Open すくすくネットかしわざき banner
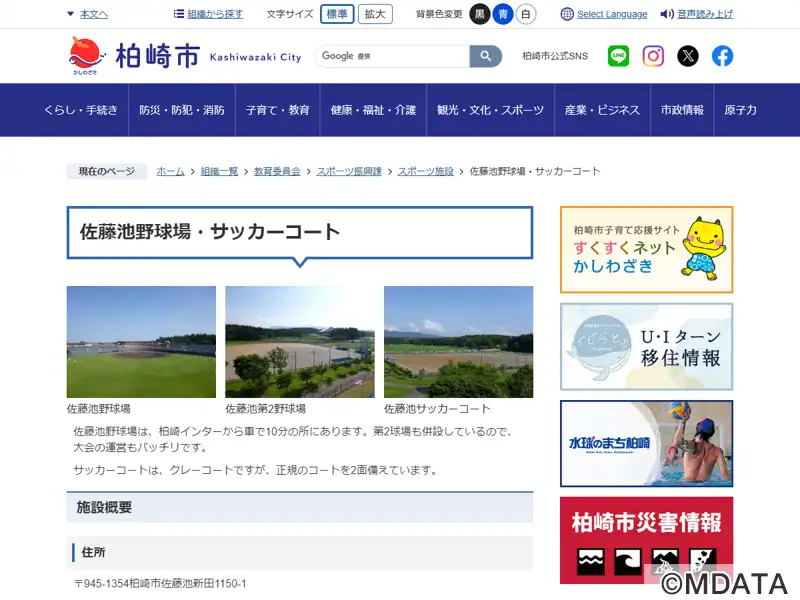 [646, 249]
